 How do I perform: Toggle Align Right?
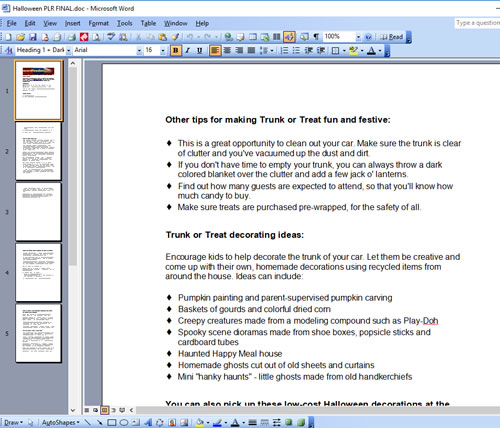239,51
